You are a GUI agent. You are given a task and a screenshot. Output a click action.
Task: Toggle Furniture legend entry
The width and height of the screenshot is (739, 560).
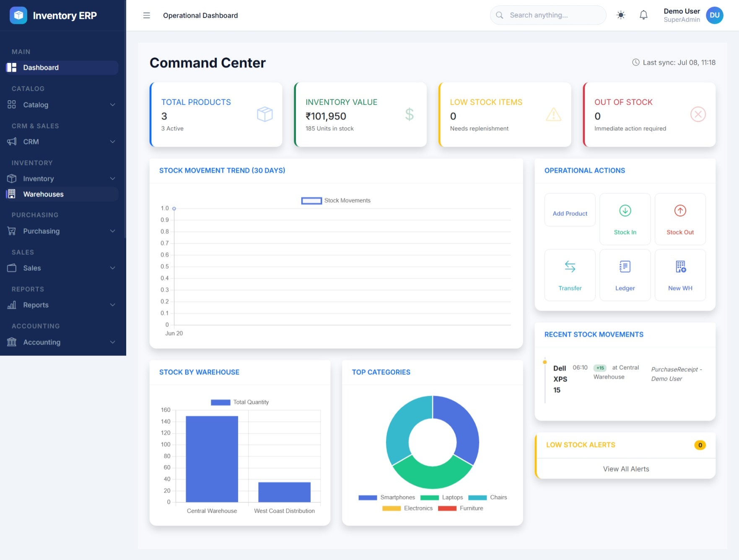[x=461, y=508]
